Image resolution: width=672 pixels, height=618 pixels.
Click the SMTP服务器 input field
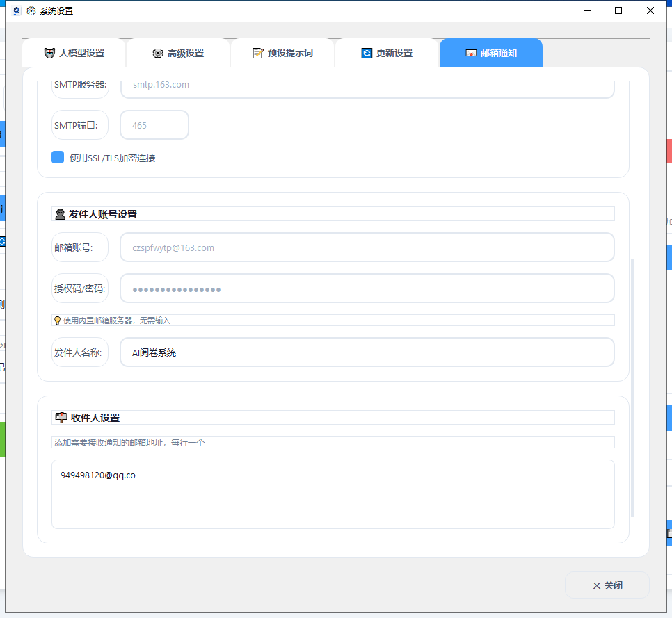pyautogui.click(x=367, y=85)
